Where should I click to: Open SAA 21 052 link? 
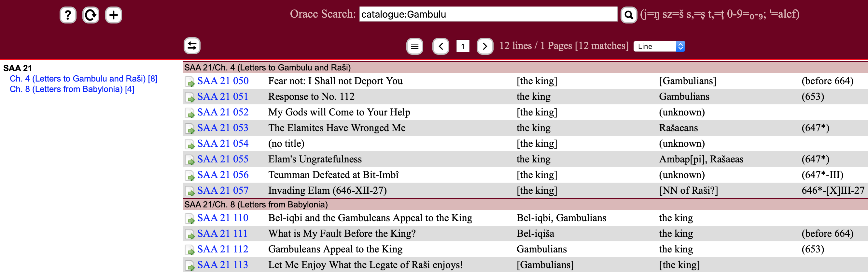[x=223, y=112]
